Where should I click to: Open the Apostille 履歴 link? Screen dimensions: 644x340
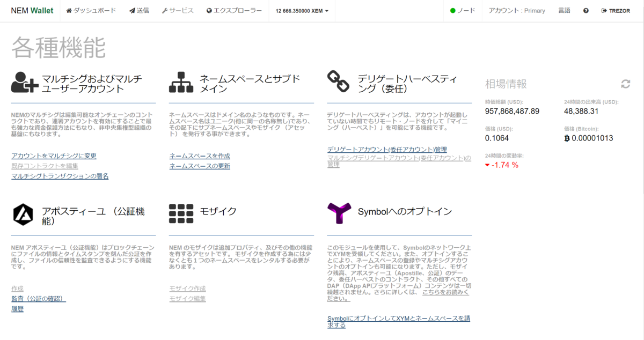pyautogui.click(x=17, y=309)
